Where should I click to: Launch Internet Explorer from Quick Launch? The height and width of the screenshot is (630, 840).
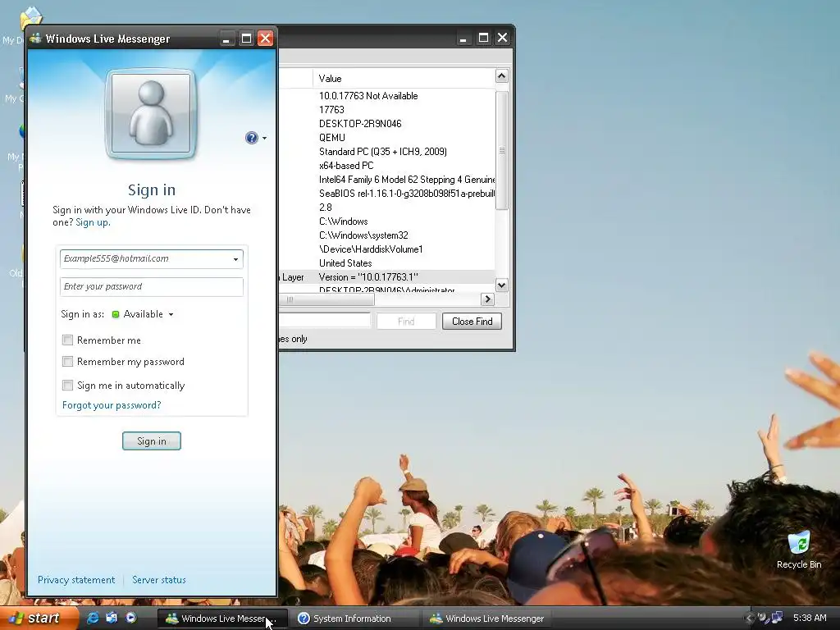coord(92,619)
